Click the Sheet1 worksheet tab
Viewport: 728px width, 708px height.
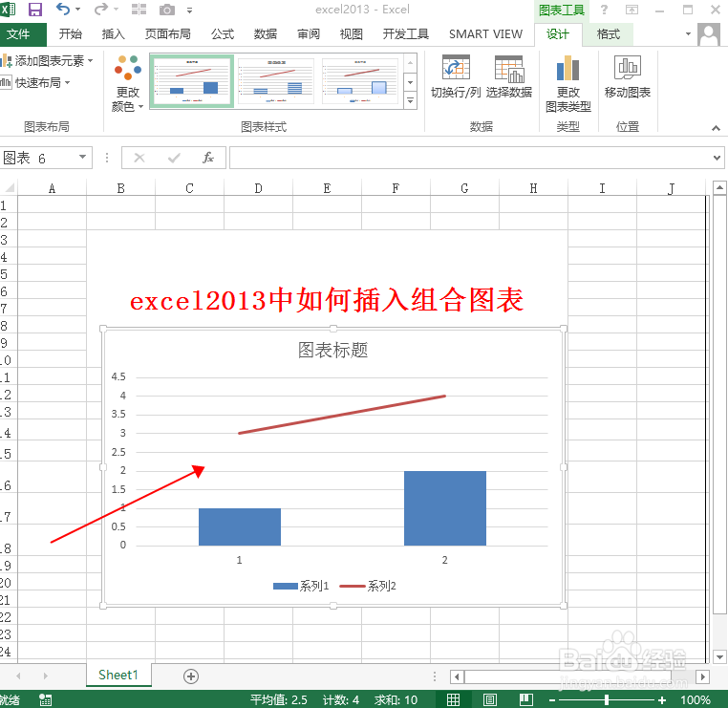pos(118,675)
